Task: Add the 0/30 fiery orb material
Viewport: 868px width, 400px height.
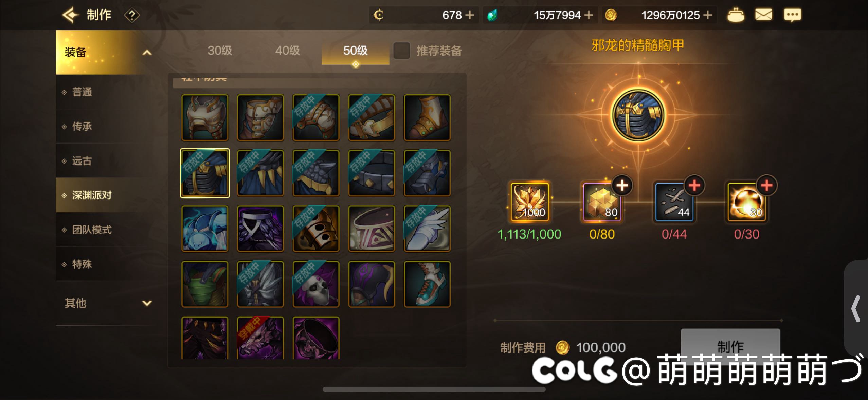Action: click(766, 186)
